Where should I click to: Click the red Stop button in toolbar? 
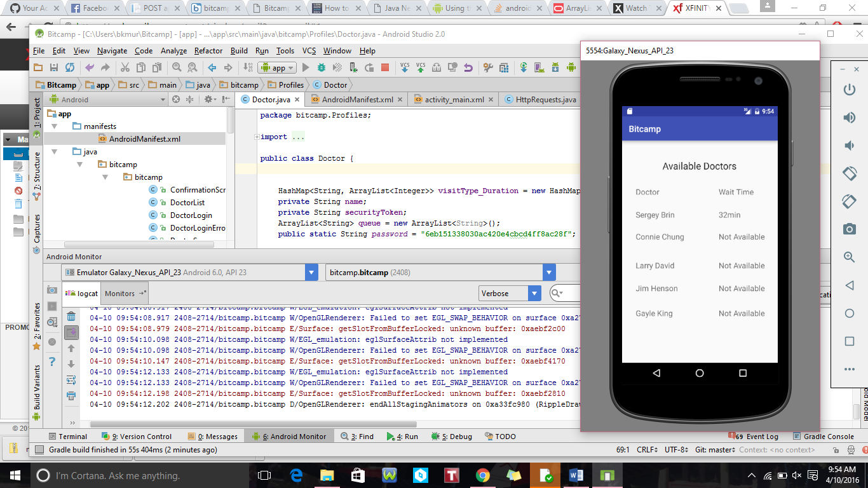point(385,67)
